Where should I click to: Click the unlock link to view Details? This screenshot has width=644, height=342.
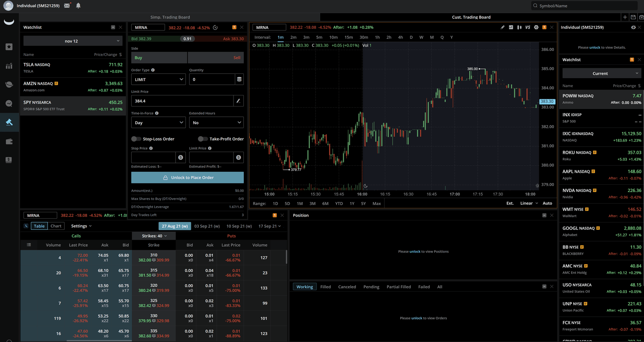[x=595, y=47]
